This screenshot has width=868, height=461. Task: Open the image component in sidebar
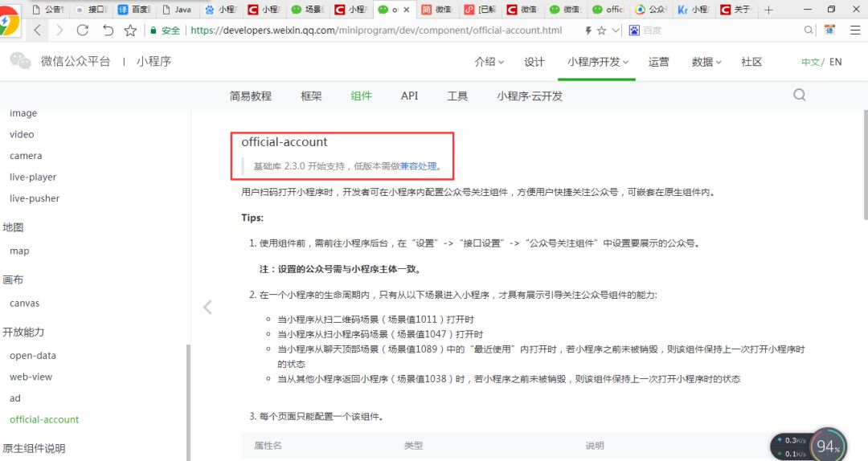(x=23, y=113)
